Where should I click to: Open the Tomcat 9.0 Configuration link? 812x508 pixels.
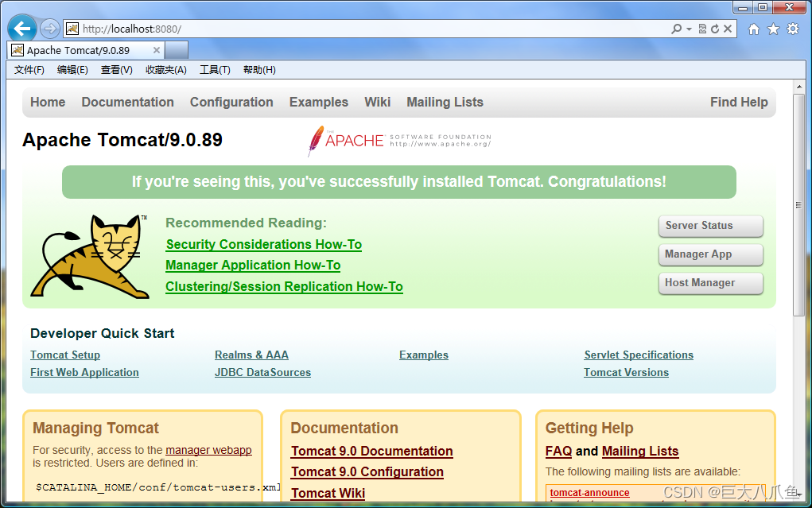point(367,471)
